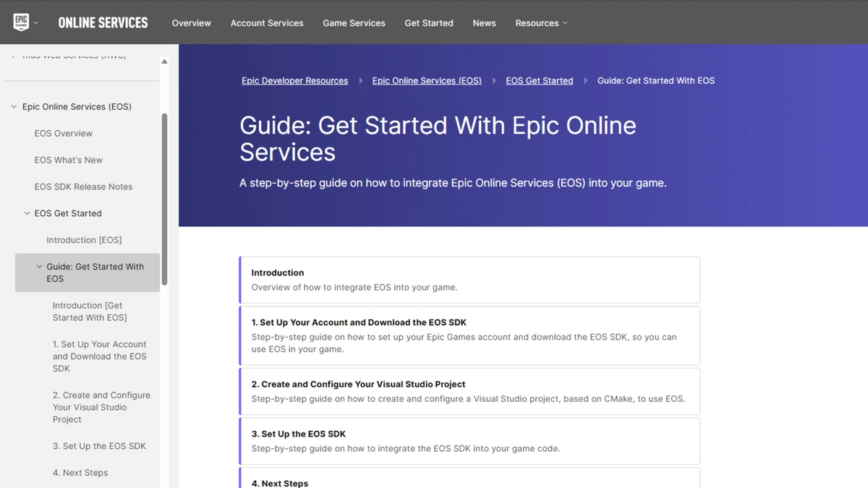Open the Resources dropdown menu
Screen dimensions: 868x488
(x=541, y=23)
